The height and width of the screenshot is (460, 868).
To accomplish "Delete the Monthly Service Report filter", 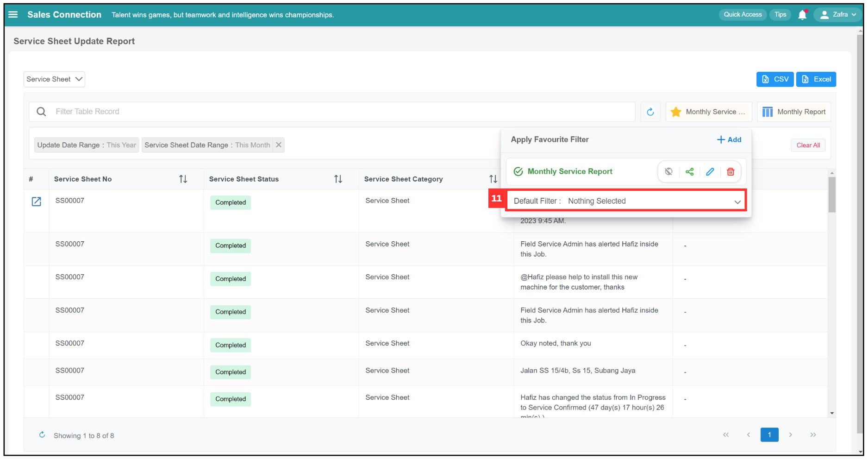I will pos(731,171).
